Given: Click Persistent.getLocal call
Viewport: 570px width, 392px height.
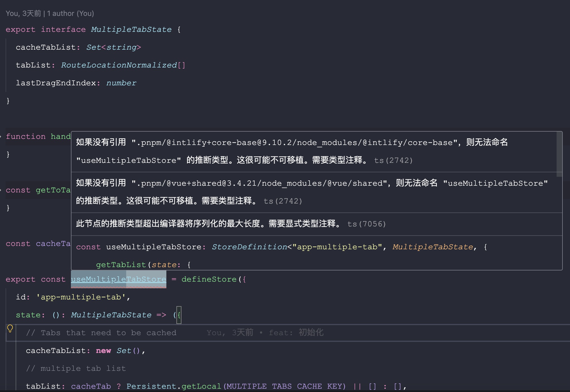Looking at the screenshot, I should pos(174,386).
